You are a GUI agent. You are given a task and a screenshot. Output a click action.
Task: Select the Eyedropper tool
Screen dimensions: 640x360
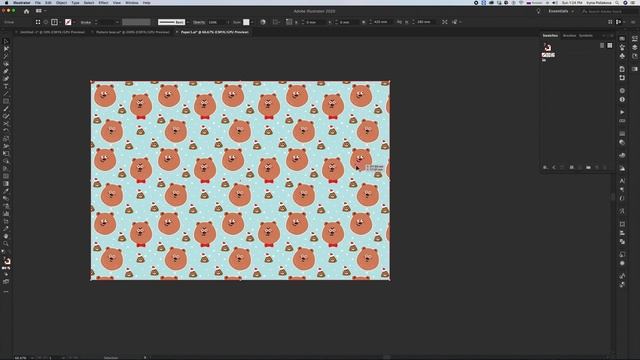(x=6, y=191)
